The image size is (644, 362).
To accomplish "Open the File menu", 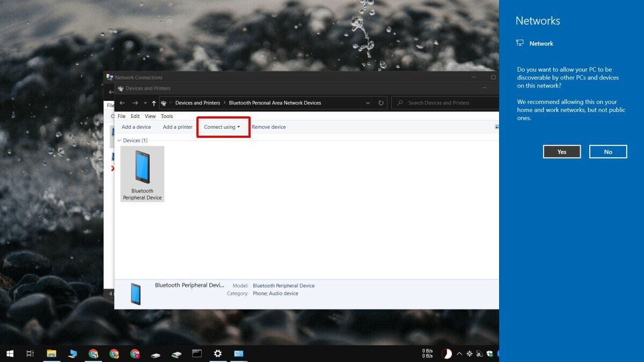I will click(121, 116).
